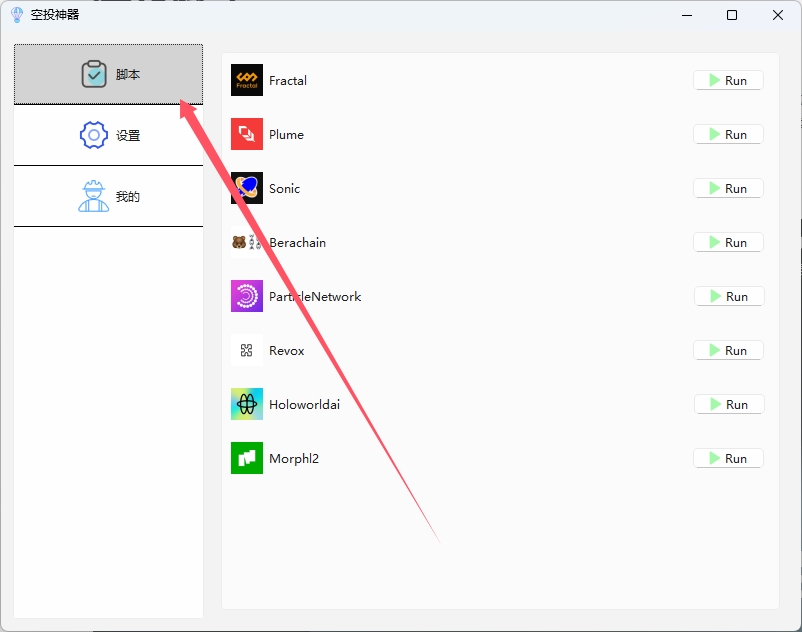Click the Holoworldai globe icon
The width and height of the screenshot is (802, 632).
(x=247, y=404)
